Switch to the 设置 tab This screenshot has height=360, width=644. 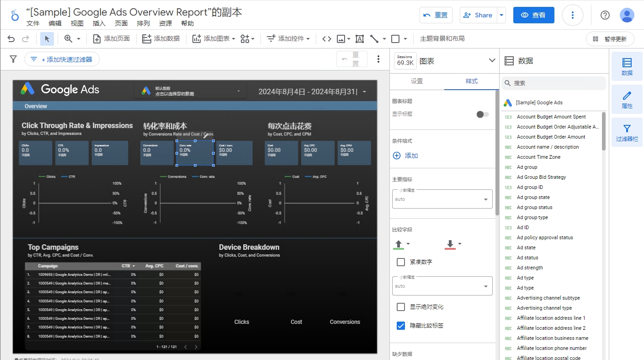[417, 81]
